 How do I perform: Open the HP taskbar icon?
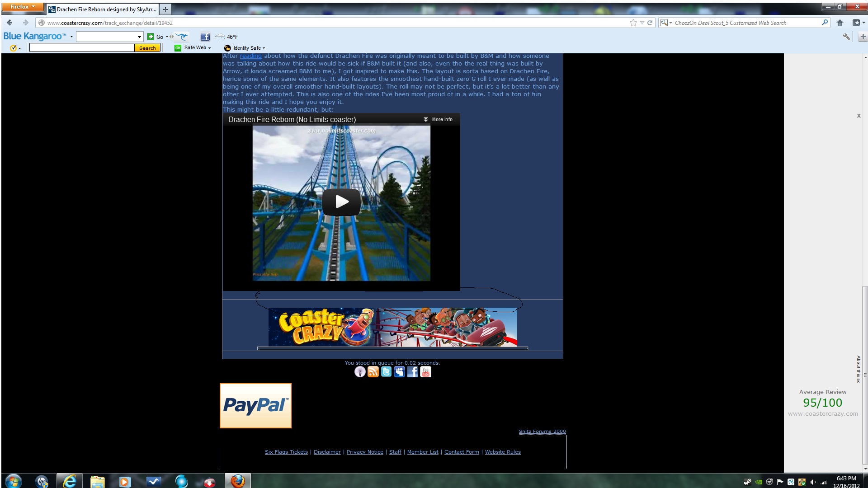tap(42, 482)
